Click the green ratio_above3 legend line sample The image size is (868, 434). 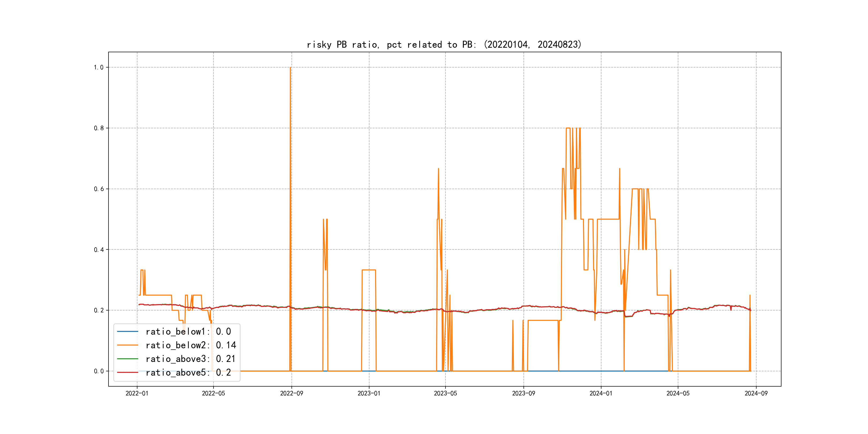pos(127,359)
